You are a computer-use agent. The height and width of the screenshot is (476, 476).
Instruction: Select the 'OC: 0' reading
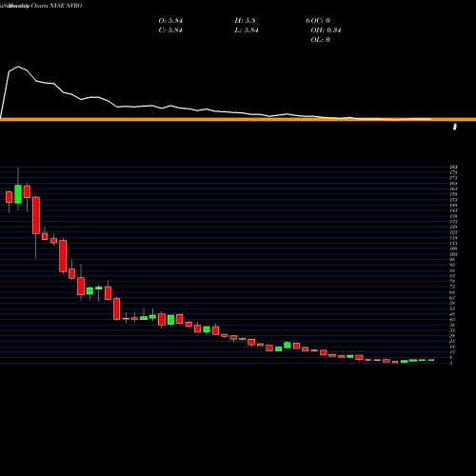[320, 21]
